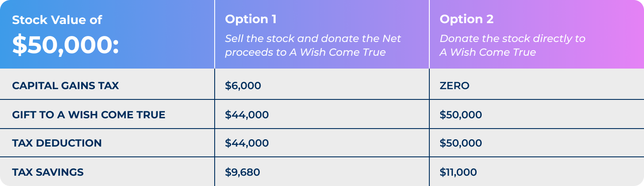Click Option 1 tax deduction $44,000
The width and height of the screenshot is (644, 186).
click(x=247, y=143)
